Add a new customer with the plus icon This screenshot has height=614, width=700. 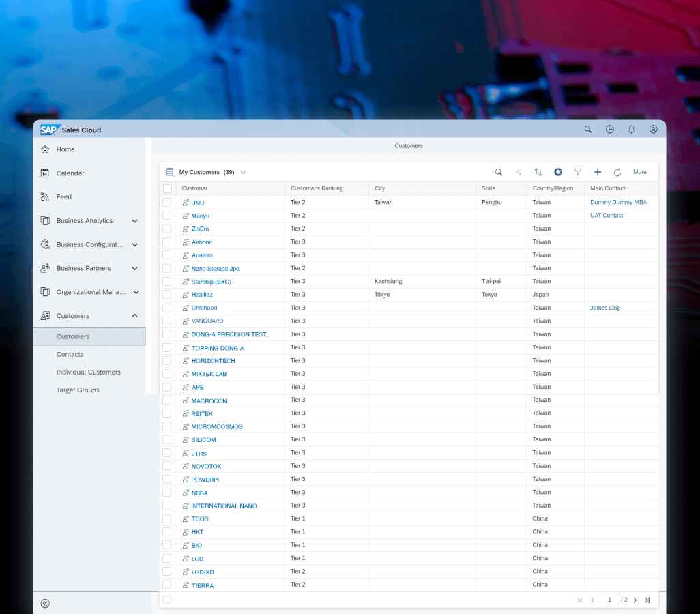[598, 172]
